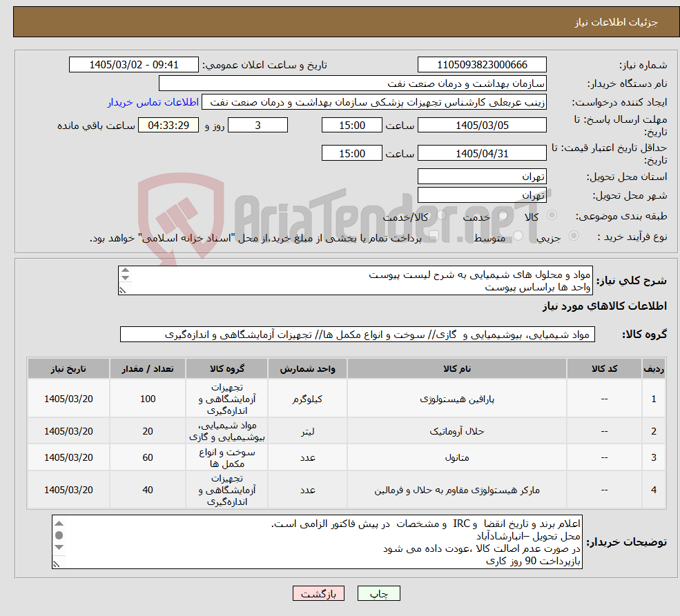Select item مارکر هیستولوژی مقاوم به حلال و فرمالین
680x616 pixels.
tap(456, 490)
